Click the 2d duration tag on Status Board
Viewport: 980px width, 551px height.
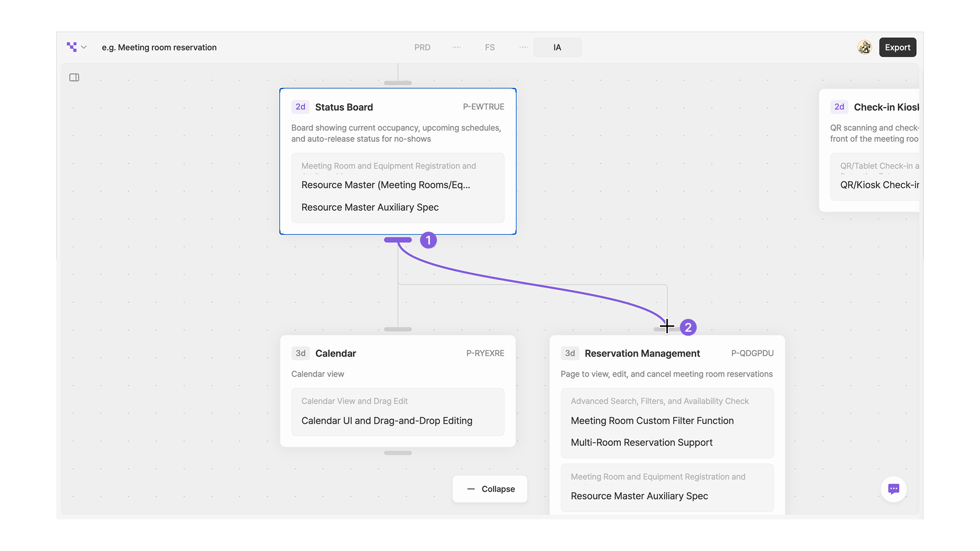[x=300, y=107]
